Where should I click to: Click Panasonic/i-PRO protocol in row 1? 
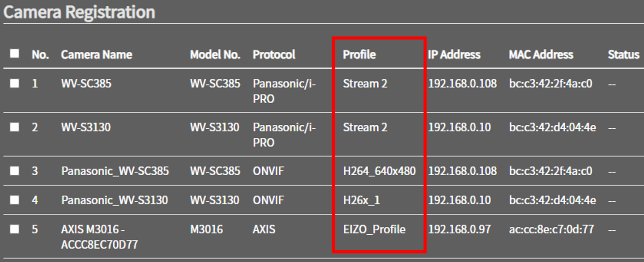click(284, 91)
